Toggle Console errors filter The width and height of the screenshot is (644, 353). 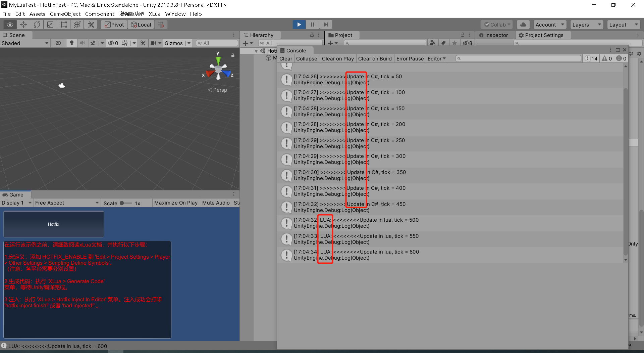pos(621,58)
